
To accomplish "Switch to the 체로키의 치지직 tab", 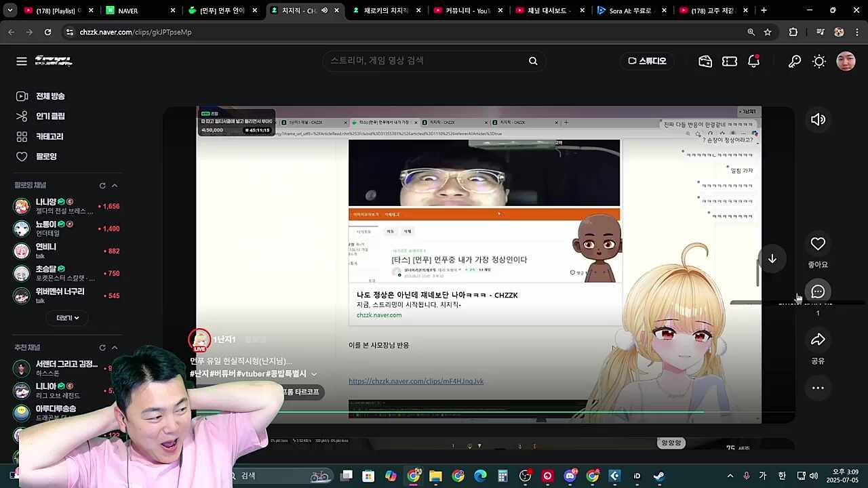I will (x=385, y=11).
